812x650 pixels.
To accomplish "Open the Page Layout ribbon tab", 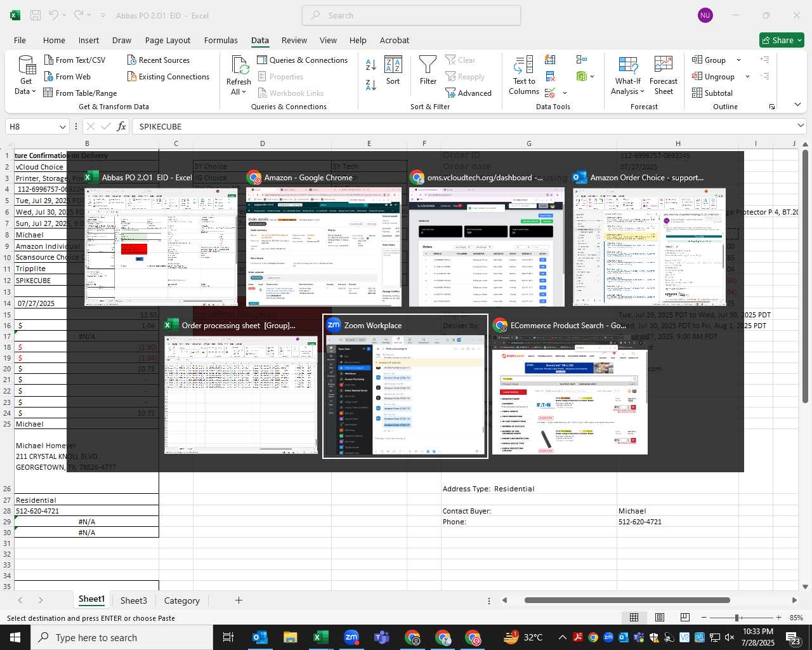I will pyautogui.click(x=167, y=40).
